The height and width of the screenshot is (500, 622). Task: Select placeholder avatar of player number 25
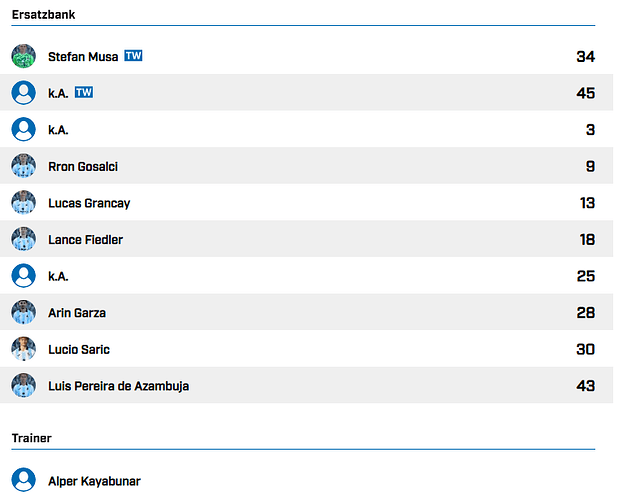click(23, 275)
